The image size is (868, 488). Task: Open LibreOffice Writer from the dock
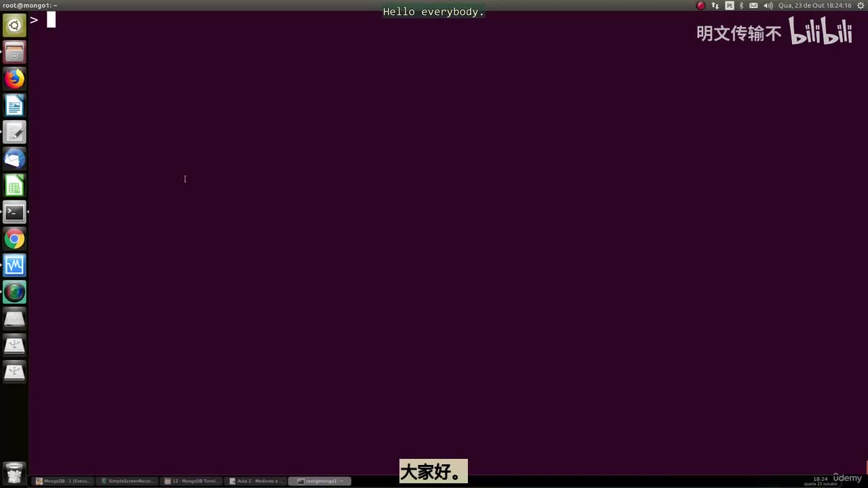(14, 106)
